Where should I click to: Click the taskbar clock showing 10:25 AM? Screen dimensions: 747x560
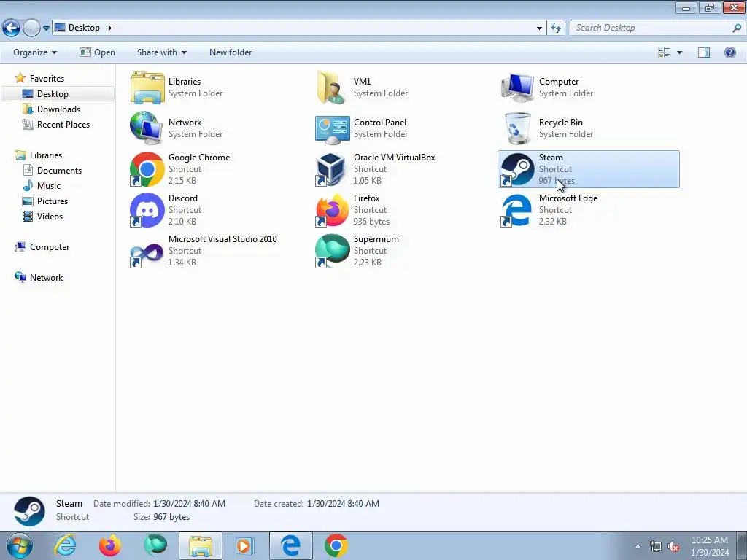[709, 546]
